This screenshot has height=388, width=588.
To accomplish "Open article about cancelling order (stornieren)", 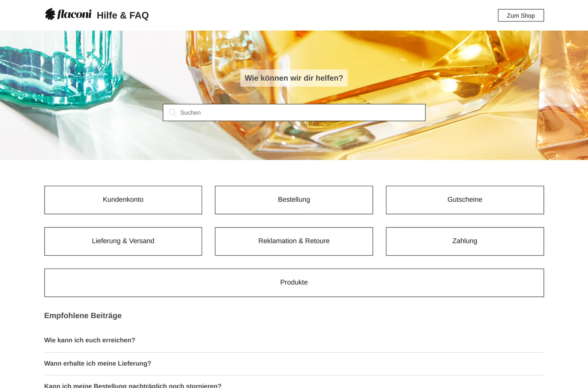I will pyautogui.click(x=133, y=385).
